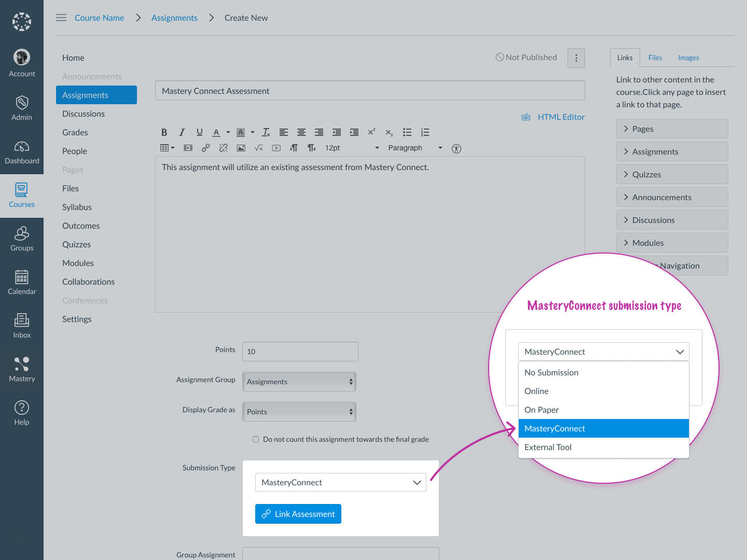Open the math equation editor

coord(258,148)
